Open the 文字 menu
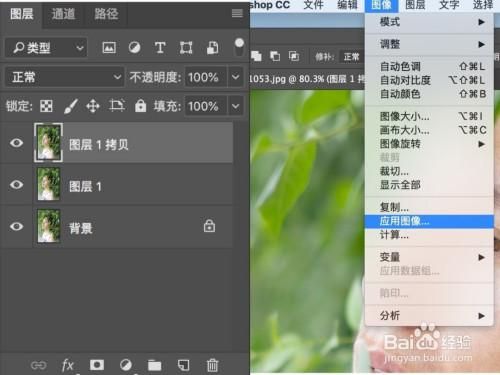 (449, 5)
